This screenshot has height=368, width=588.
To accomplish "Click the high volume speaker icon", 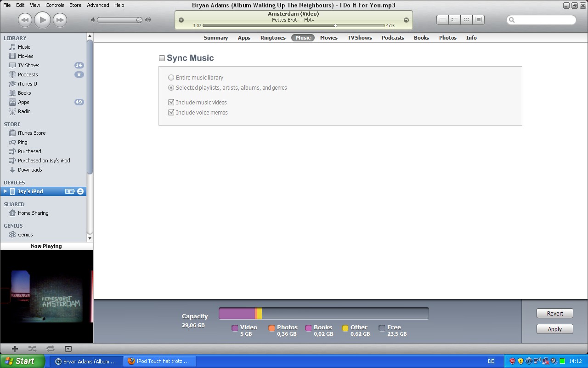I will click(147, 20).
